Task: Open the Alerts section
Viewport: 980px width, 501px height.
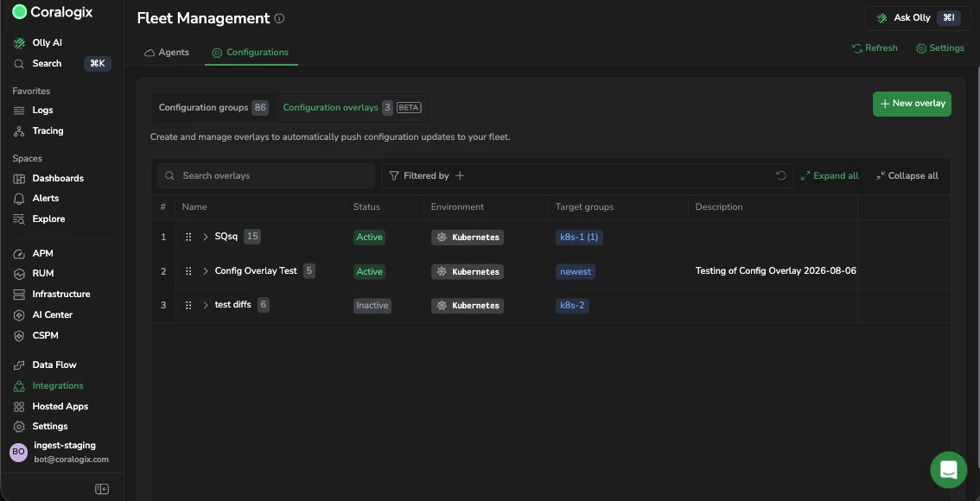Action: (46, 198)
